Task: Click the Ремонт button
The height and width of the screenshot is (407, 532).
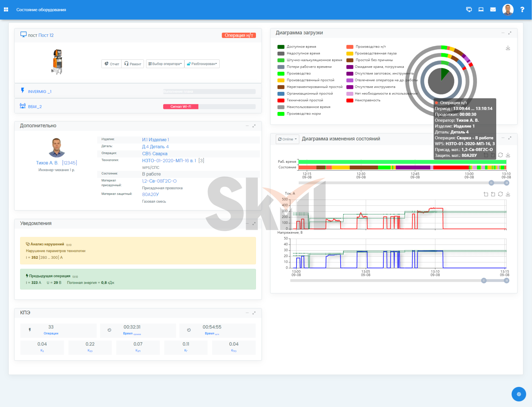Action: [x=133, y=64]
